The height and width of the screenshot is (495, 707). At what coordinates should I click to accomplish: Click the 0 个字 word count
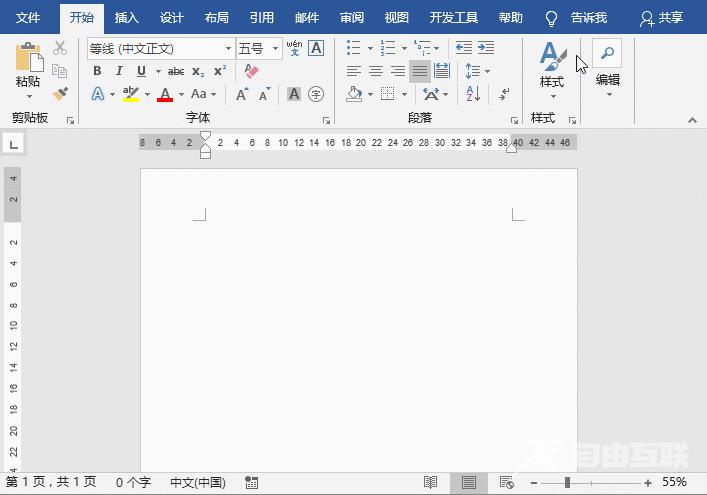point(133,483)
